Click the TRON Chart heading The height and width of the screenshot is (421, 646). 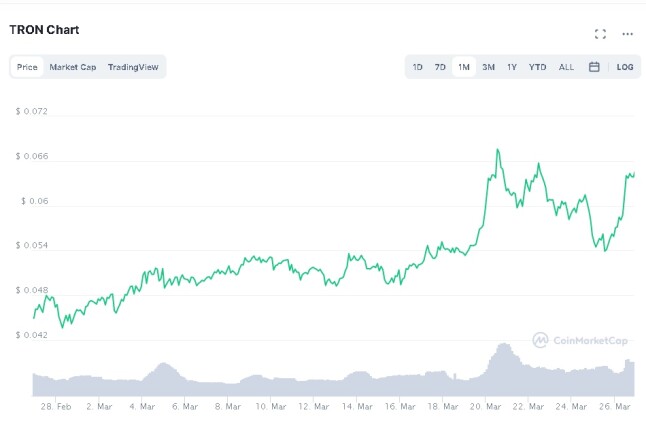coord(44,30)
